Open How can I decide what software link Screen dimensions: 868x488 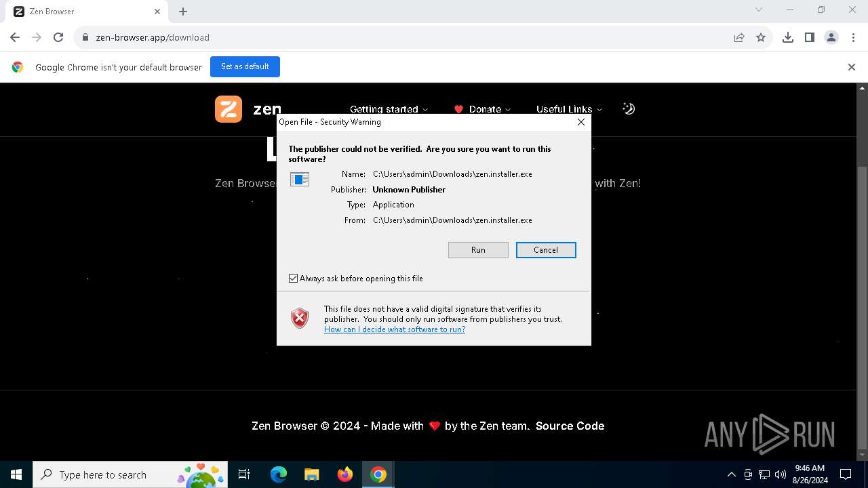coord(395,329)
